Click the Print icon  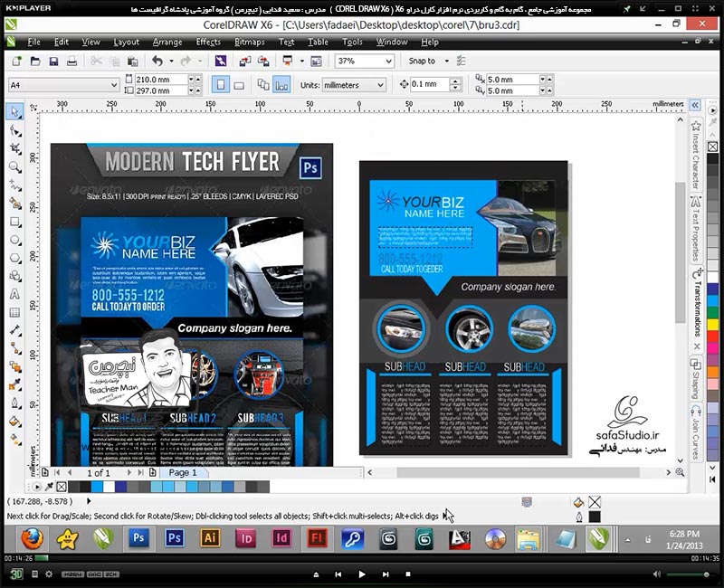pos(71,61)
